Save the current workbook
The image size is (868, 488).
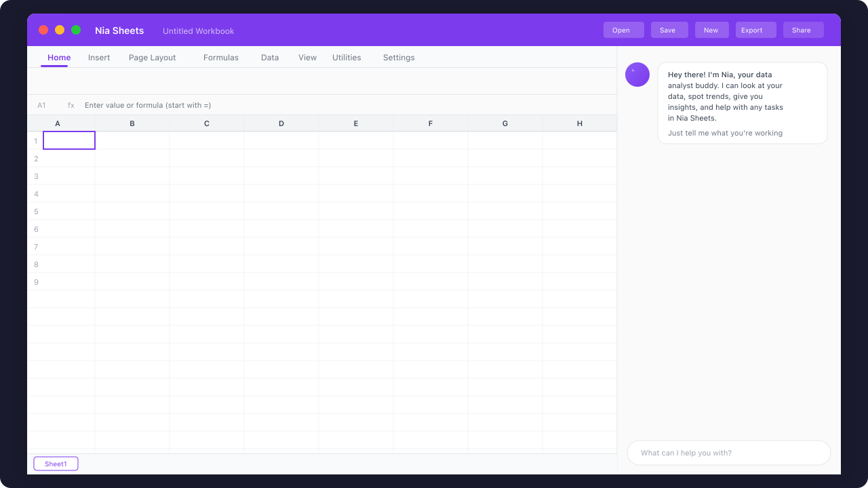(669, 30)
